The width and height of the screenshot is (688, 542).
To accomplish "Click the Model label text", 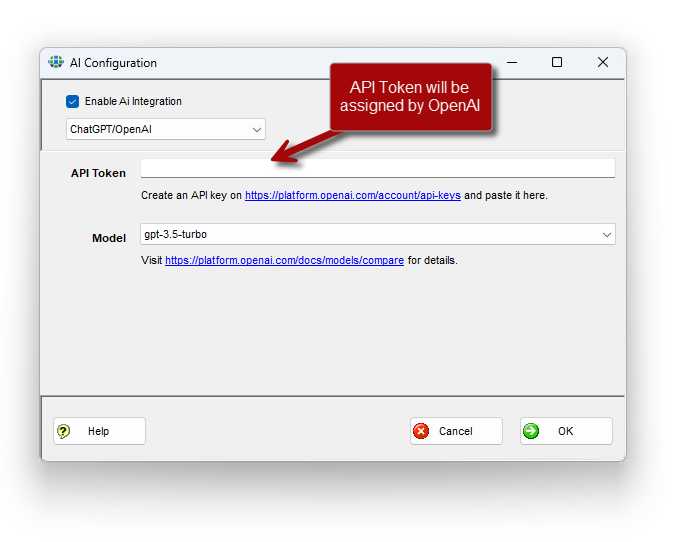I will tap(109, 238).
